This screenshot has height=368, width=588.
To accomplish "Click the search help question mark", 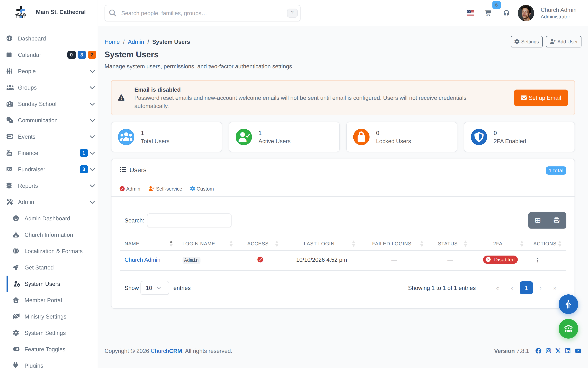I will click(x=292, y=13).
